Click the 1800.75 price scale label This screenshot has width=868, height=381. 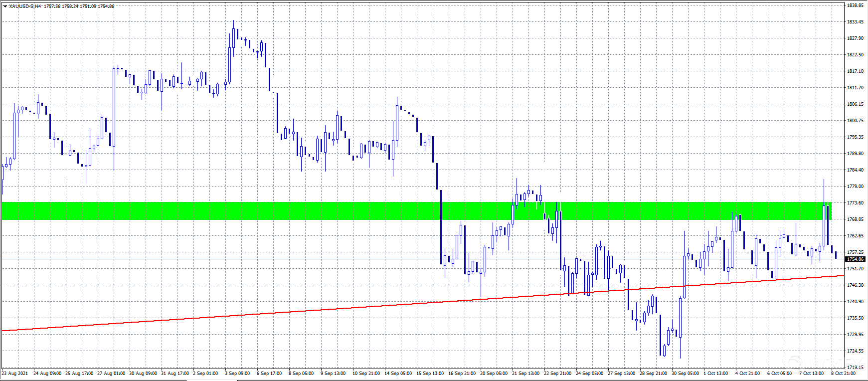click(855, 121)
